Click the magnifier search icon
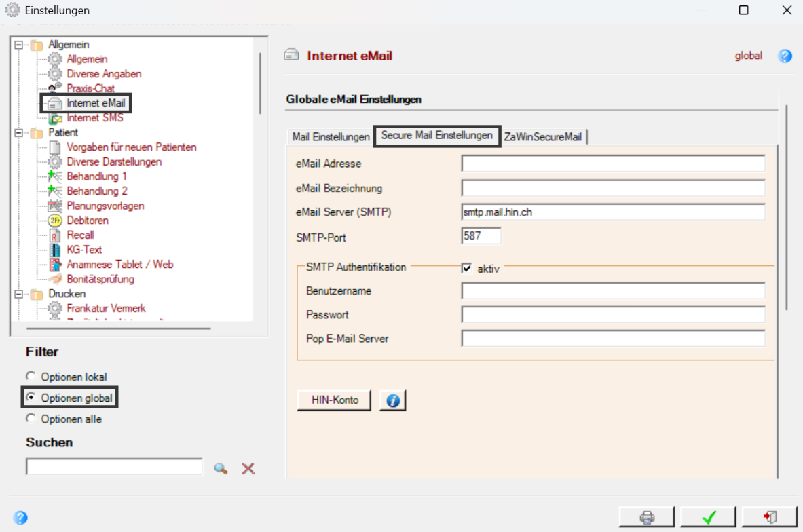Image resolution: width=803 pixels, height=532 pixels. coord(221,468)
